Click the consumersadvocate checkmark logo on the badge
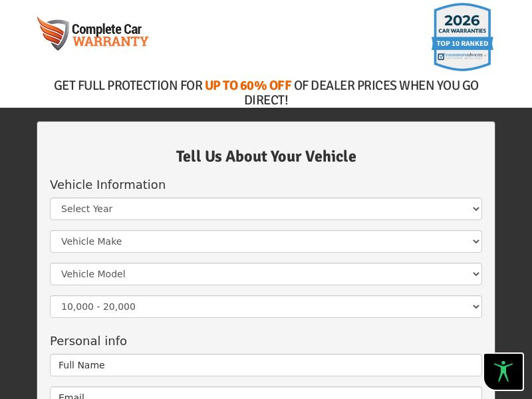 [441, 57]
